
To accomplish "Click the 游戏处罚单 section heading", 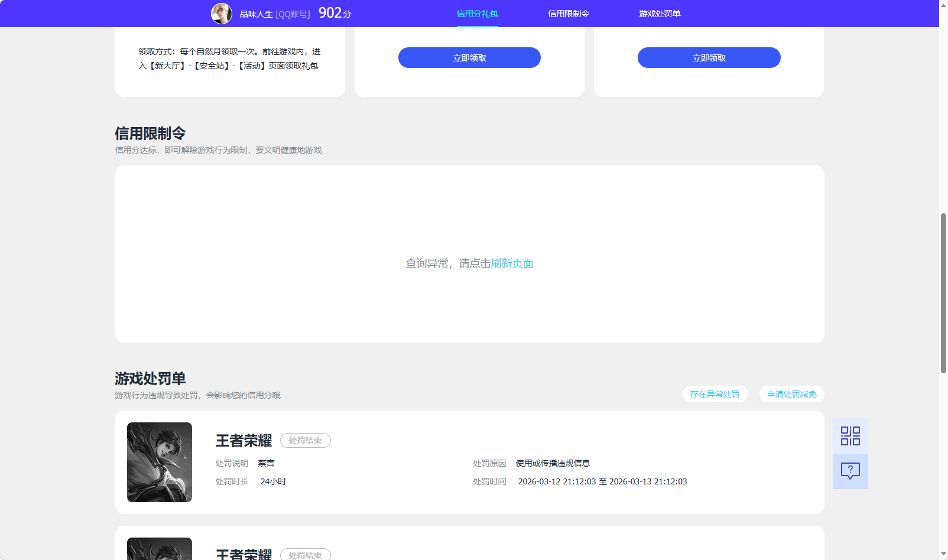I will pos(150,379).
